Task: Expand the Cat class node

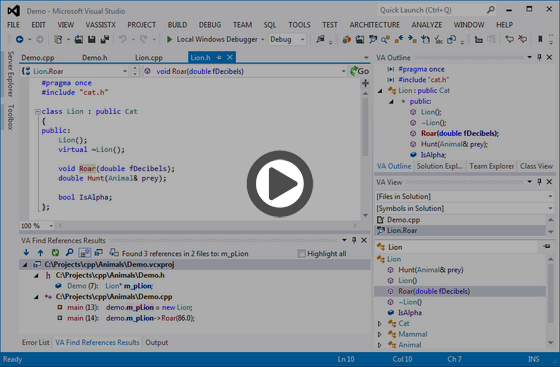Action: click(380, 324)
